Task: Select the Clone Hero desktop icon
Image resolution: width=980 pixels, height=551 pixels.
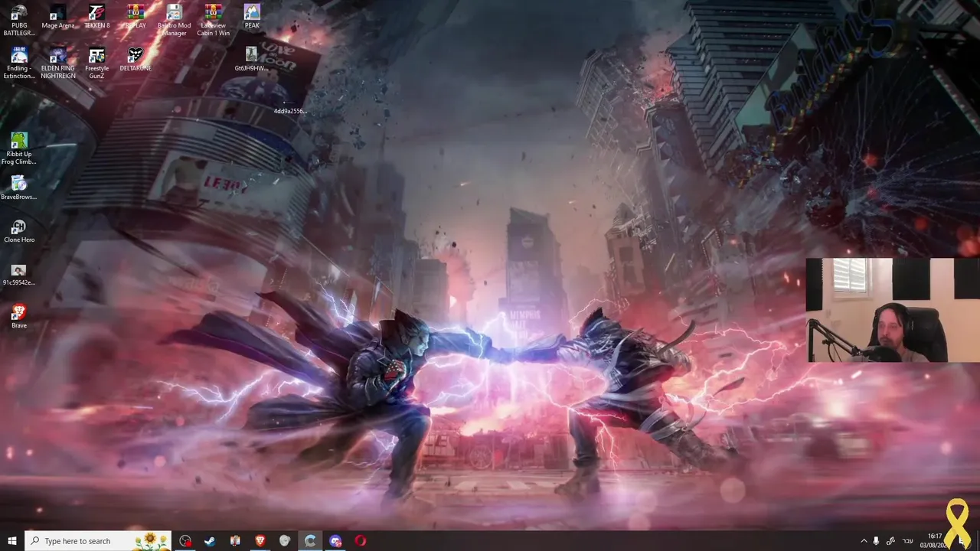Action: click(19, 231)
